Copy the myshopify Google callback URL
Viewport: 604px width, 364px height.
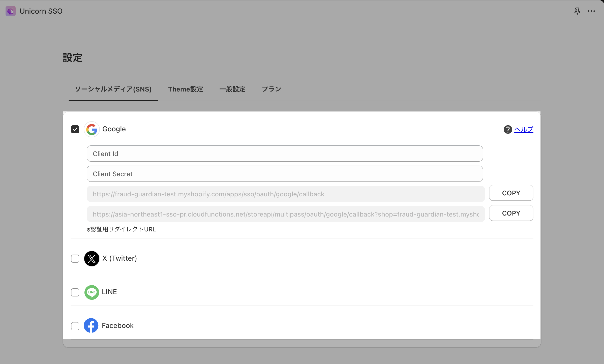coord(511,193)
